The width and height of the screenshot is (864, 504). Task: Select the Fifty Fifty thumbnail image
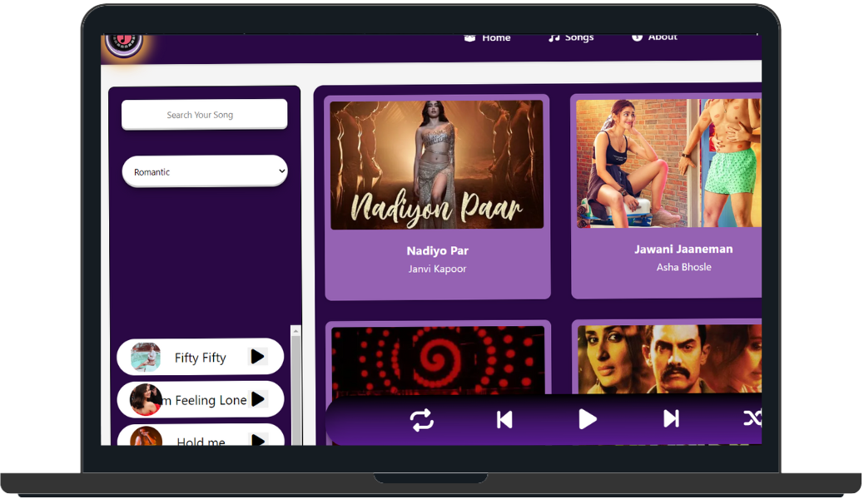146,357
